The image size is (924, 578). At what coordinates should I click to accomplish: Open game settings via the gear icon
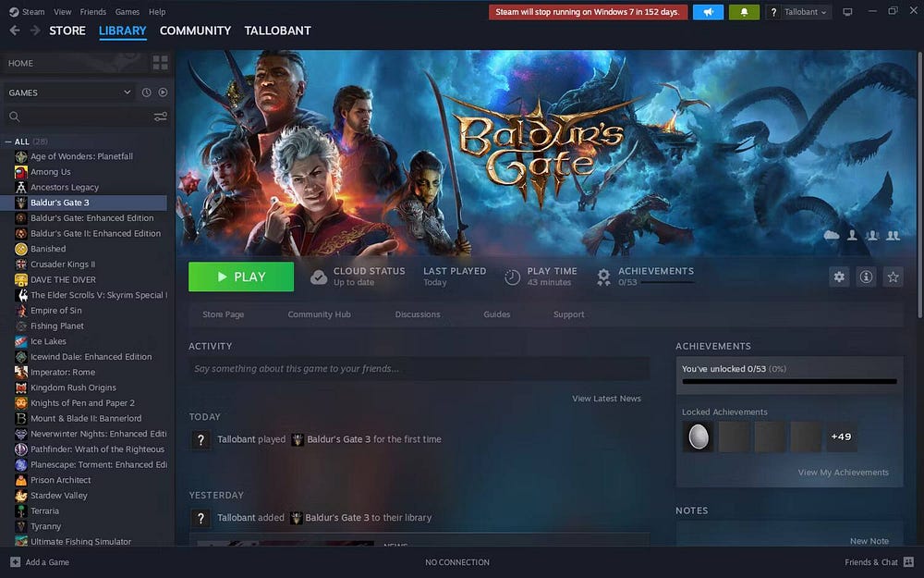click(x=839, y=277)
